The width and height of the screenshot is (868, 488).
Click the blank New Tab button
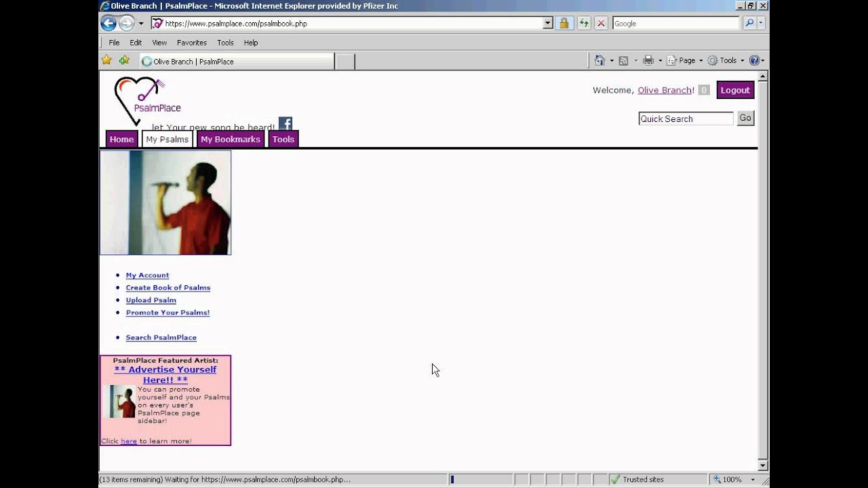tap(345, 61)
